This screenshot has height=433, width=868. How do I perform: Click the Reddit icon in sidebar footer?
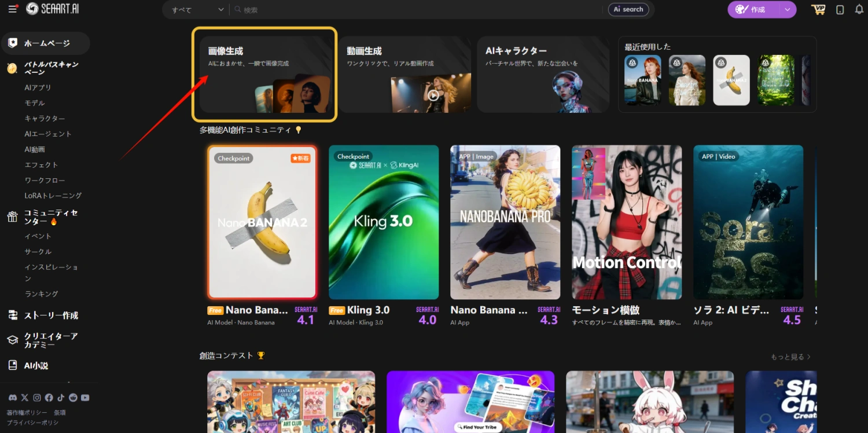[x=73, y=398]
